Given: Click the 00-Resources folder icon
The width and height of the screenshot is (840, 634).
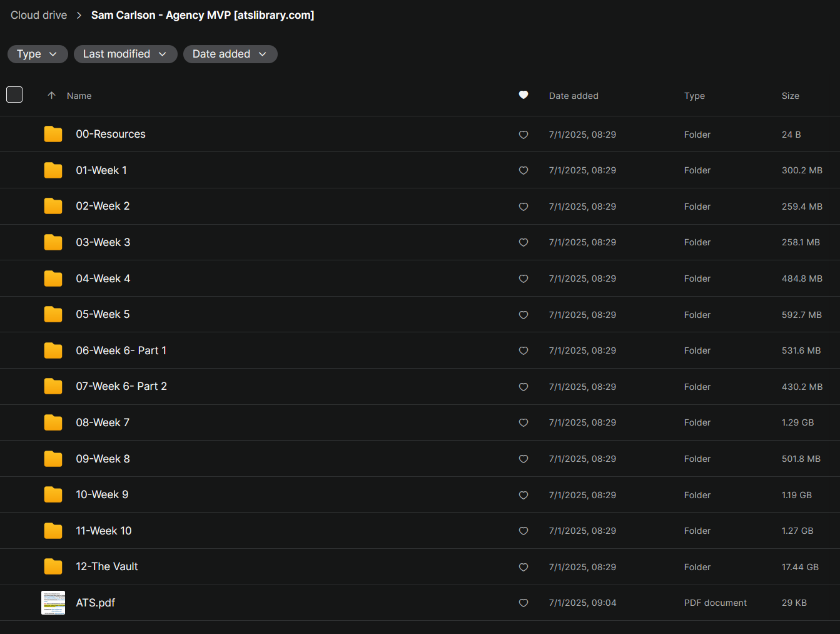Looking at the screenshot, I should [53, 134].
